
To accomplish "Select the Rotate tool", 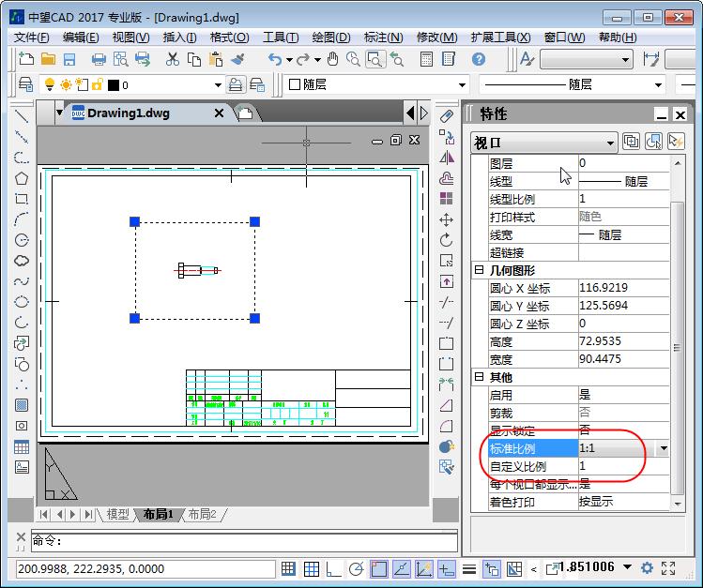I will point(446,240).
